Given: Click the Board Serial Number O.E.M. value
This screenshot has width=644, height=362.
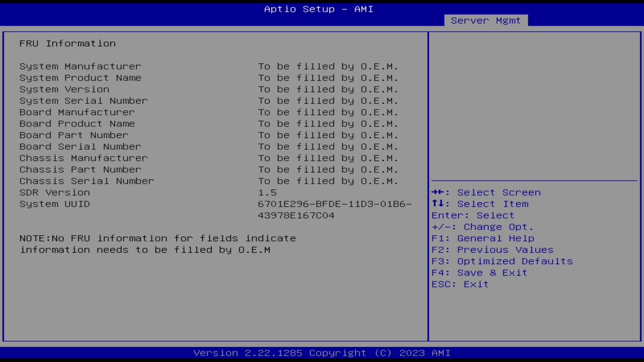Looking at the screenshot, I should pyautogui.click(x=329, y=147).
